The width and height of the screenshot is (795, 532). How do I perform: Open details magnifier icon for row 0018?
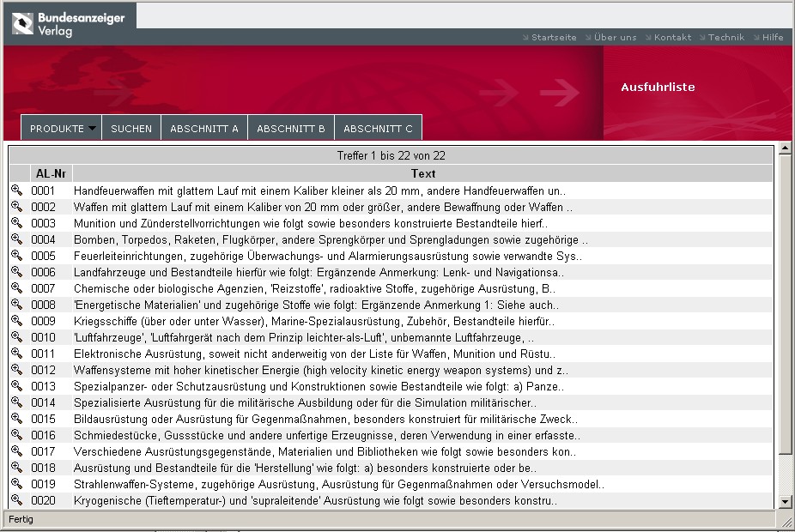tap(16, 467)
